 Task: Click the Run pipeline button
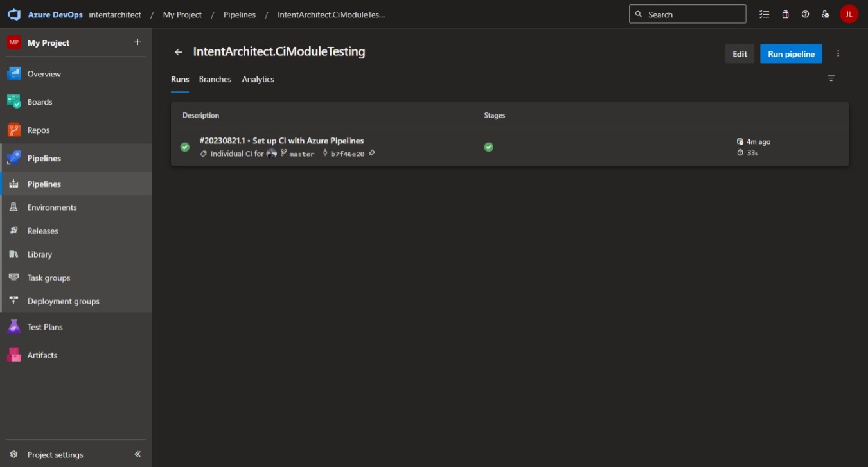[791, 54]
